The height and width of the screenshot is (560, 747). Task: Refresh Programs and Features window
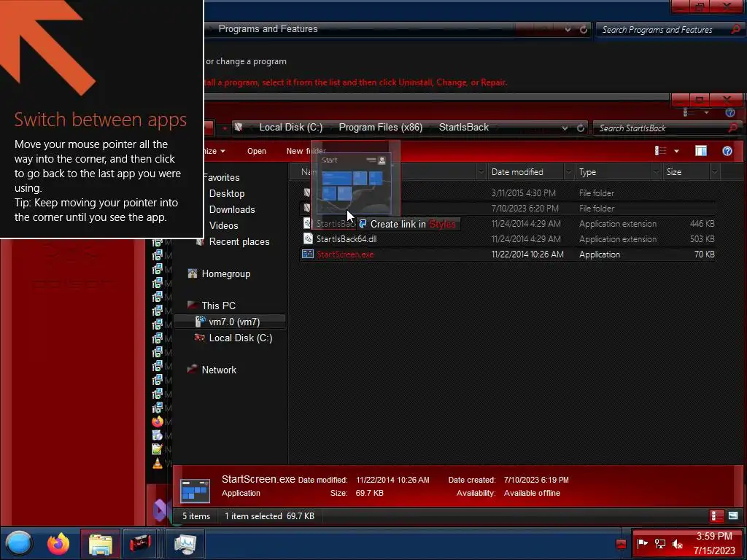point(583,29)
